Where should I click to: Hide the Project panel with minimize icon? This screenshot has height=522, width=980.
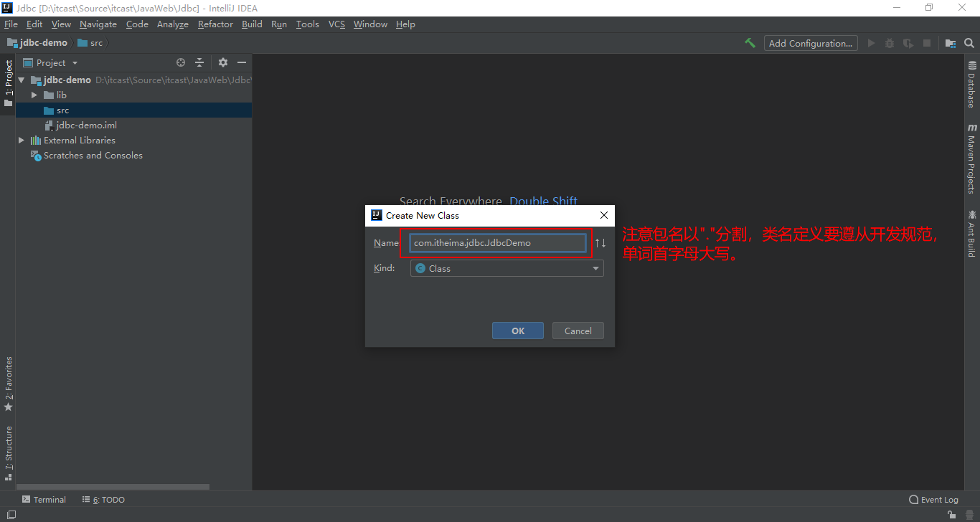tap(242, 62)
